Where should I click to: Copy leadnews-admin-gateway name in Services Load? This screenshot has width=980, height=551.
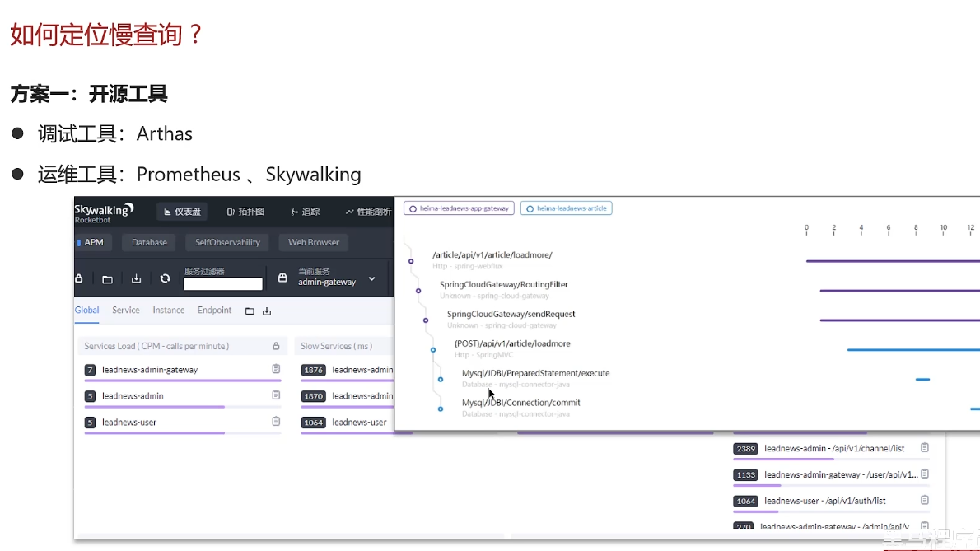(x=276, y=369)
